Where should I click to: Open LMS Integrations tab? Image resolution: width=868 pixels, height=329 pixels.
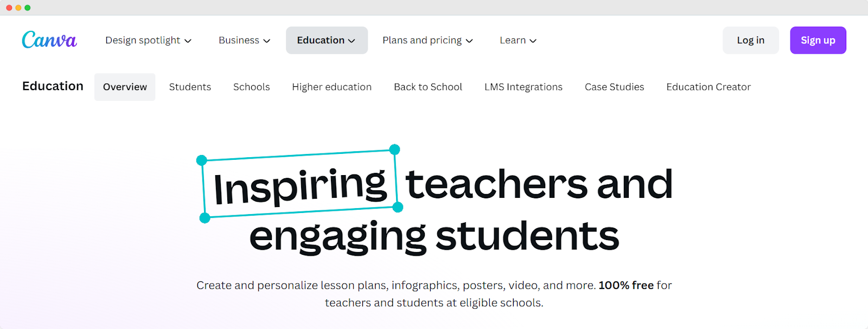tap(524, 87)
